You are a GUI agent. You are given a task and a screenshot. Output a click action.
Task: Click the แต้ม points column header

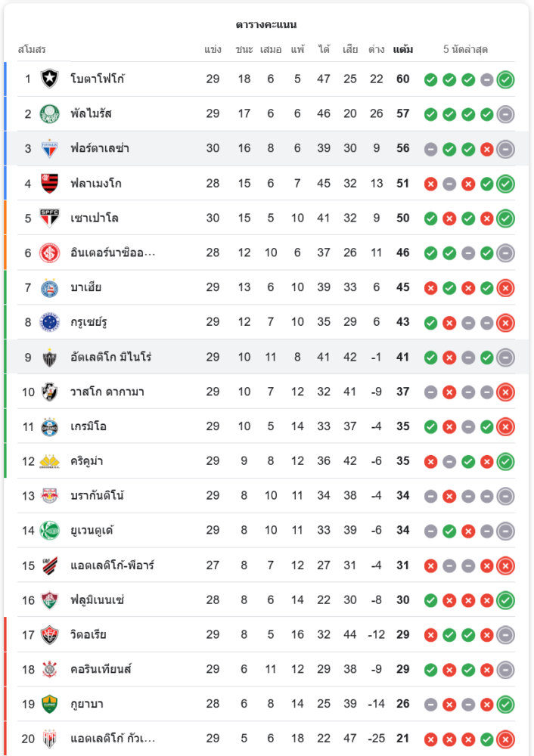(x=403, y=49)
